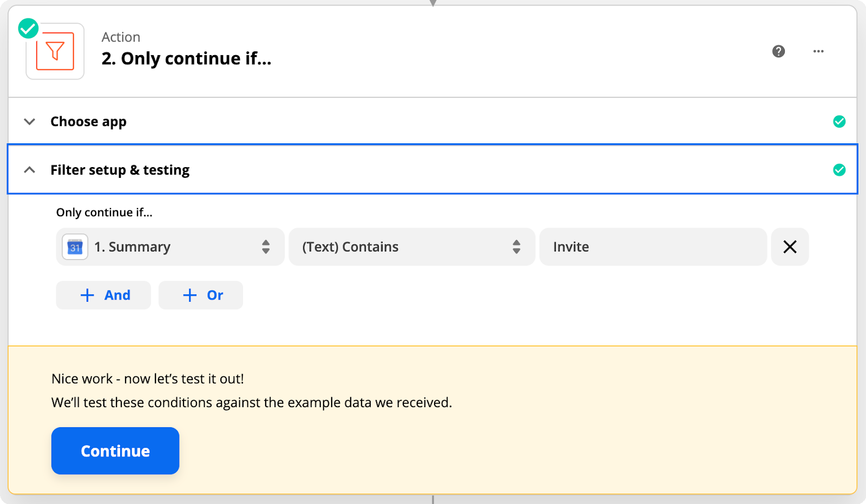Click the blue Continue button
Image resolution: width=866 pixels, height=504 pixels.
(x=115, y=451)
